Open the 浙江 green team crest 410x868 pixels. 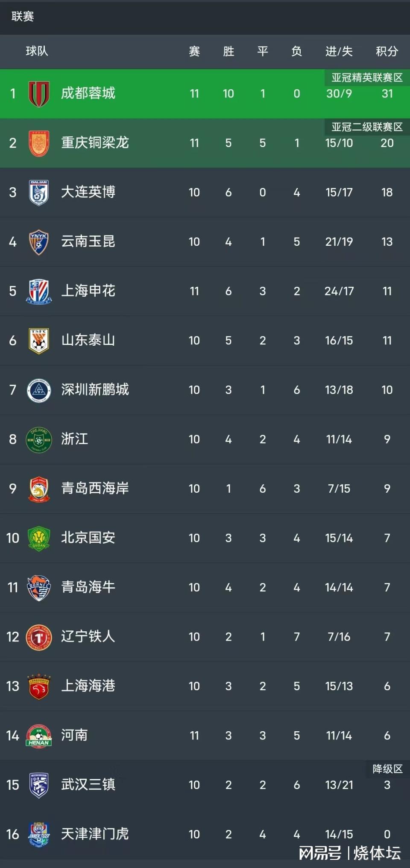39,439
